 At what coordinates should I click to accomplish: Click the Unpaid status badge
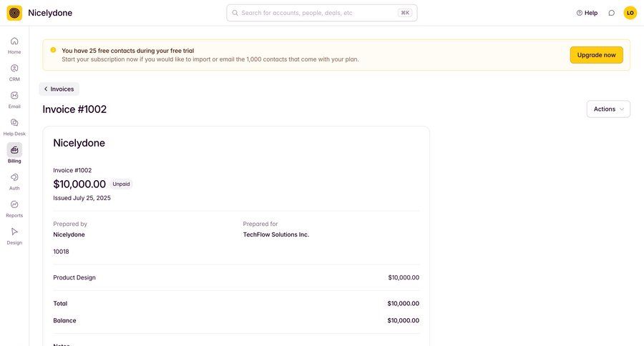click(121, 184)
